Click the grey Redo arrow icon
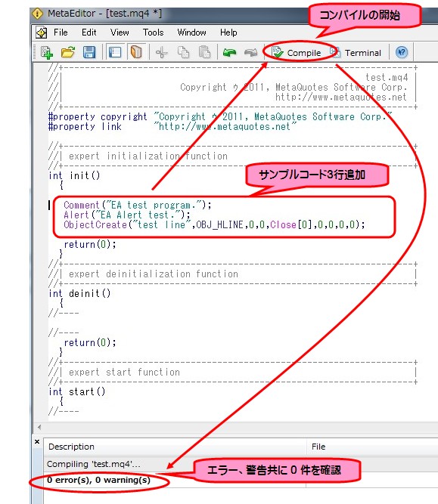This screenshot has width=438, height=504. coord(250,52)
